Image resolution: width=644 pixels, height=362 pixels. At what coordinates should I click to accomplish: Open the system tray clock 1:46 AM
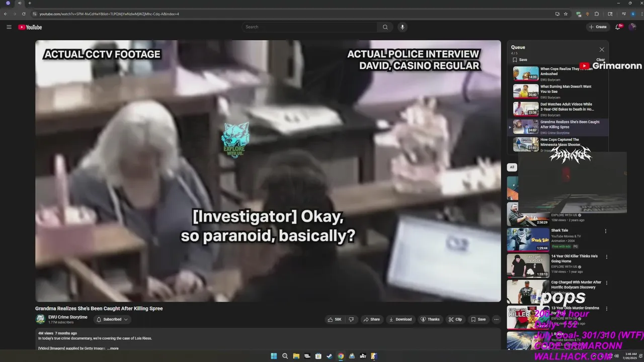pos(630,356)
